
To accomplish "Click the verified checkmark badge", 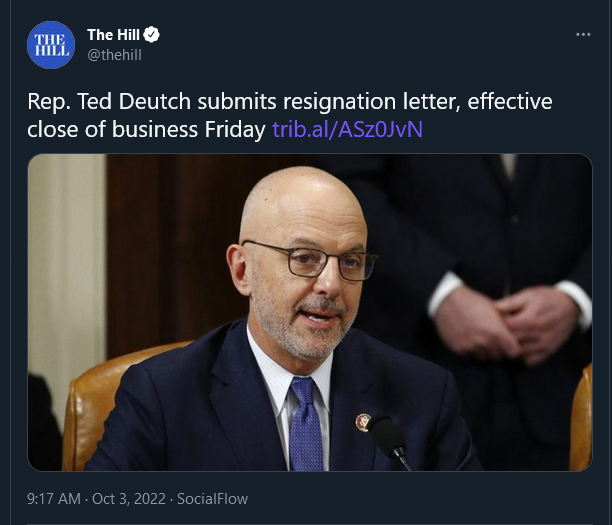I will tap(151, 35).
